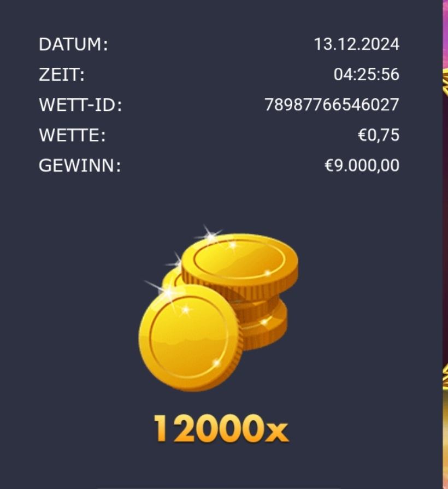This screenshot has width=448, height=489.
Task: Select the 12000x multiplier text
Action: pyautogui.click(x=221, y=428)
